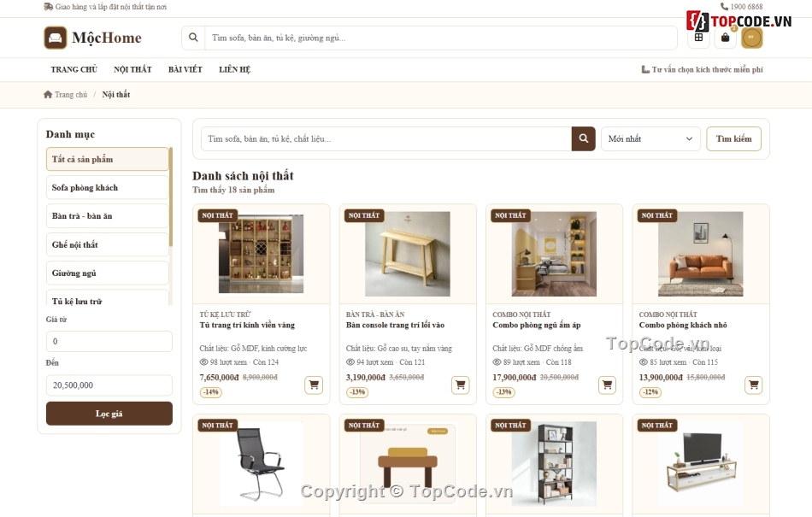Add Combo phòng ngủ ấm áp to cart
This screenshot has height=517, width=812.
(607, 385)
